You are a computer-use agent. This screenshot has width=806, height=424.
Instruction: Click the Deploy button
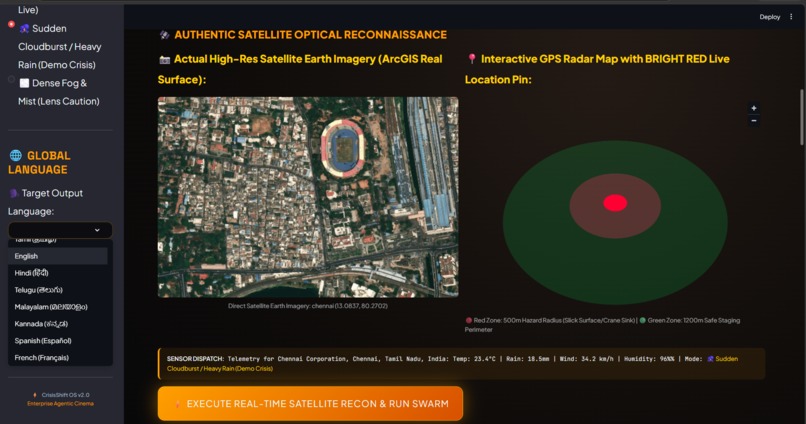point(770,17)
